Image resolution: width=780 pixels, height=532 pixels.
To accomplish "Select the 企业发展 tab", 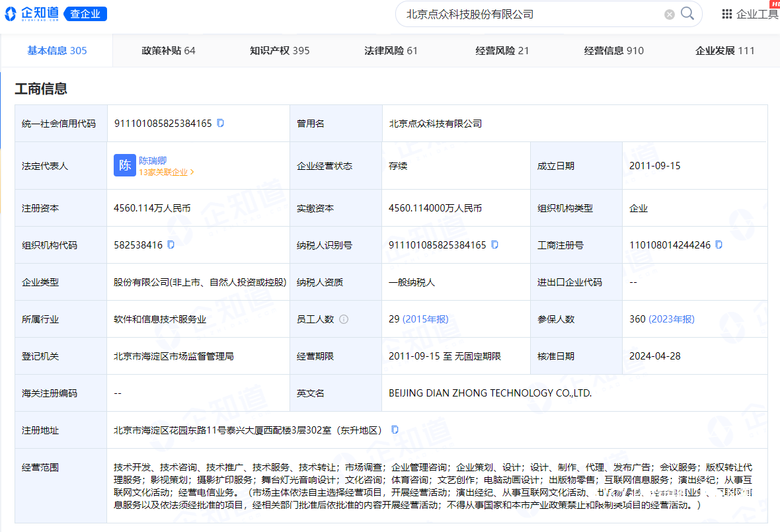I will click(724, 51).
